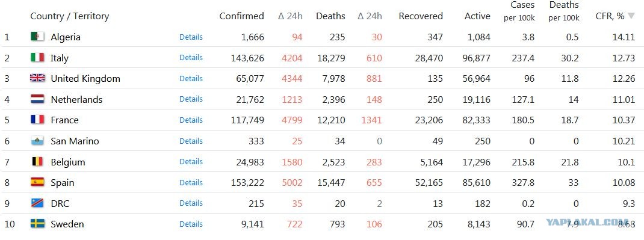Click the United Kingdom flag icon
This screenshot has height=240, width=644.
[37, 78]
